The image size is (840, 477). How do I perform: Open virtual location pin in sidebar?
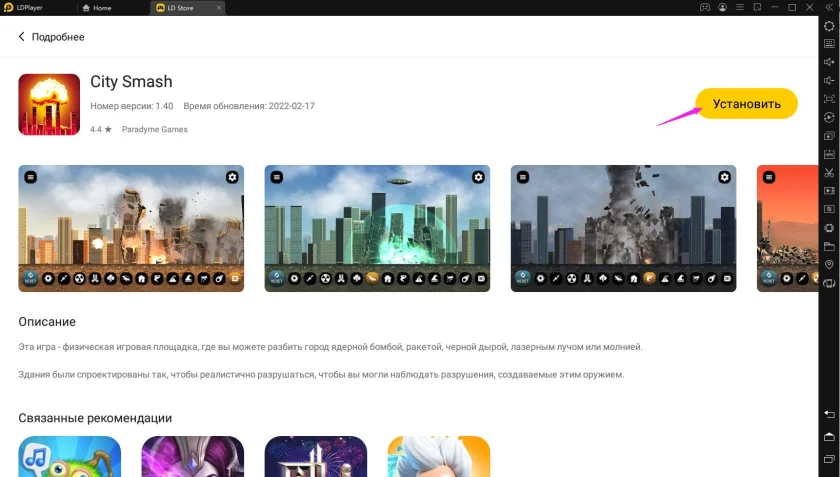[x=829, y=265]
